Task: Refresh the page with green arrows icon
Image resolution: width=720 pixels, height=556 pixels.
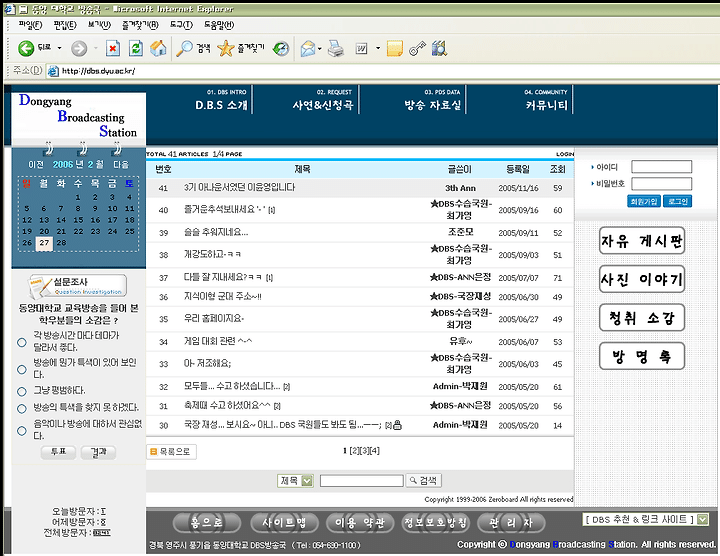Action: (x=135, y=48)
